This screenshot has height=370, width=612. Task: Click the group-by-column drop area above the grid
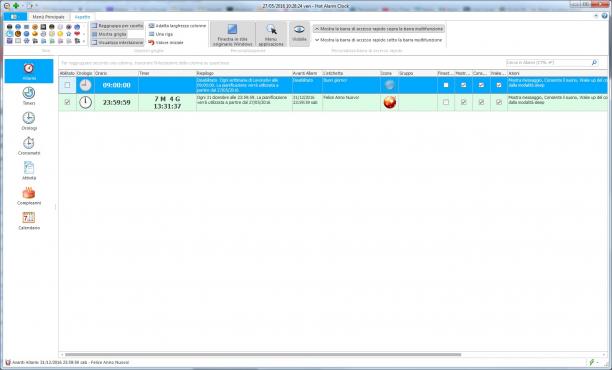tap(281, 63)
